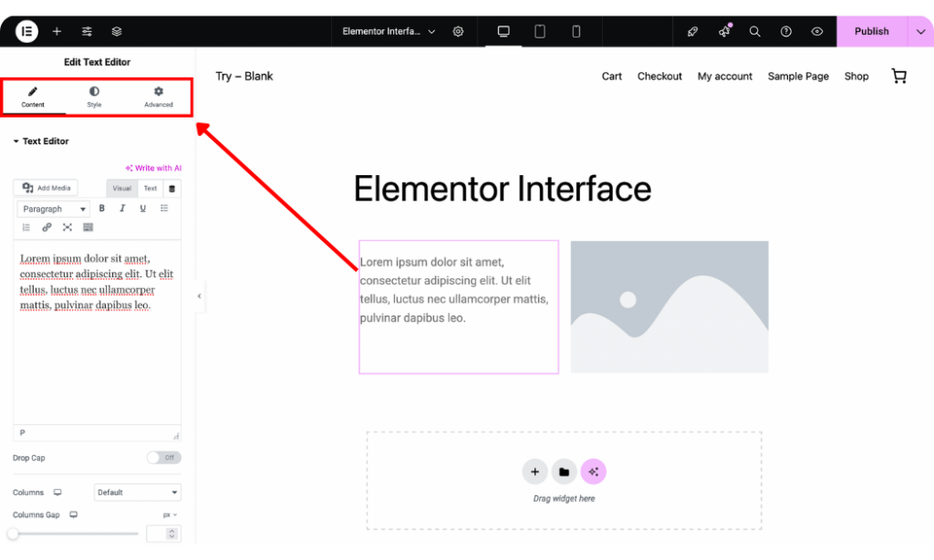Insert a numbered list
This screenshot has height=560, width=934.
[x=26, y=227]
